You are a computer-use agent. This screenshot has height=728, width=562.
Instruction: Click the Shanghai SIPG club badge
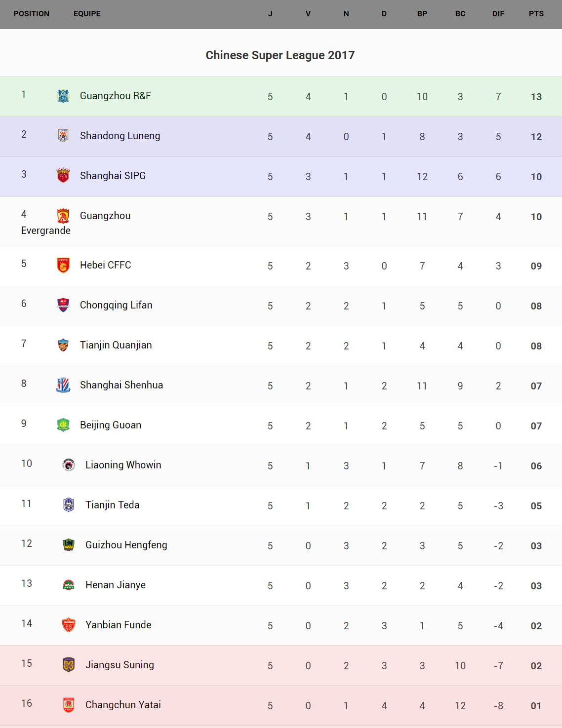point(63,176)
